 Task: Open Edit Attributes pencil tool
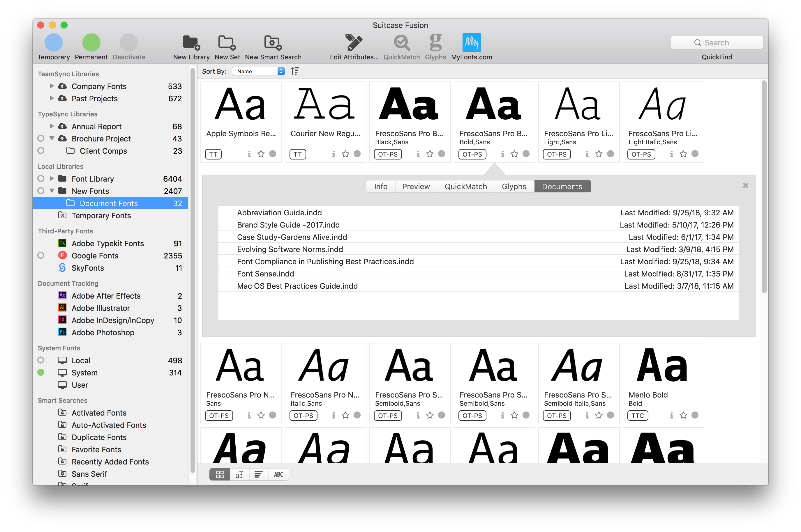point(354,43)
